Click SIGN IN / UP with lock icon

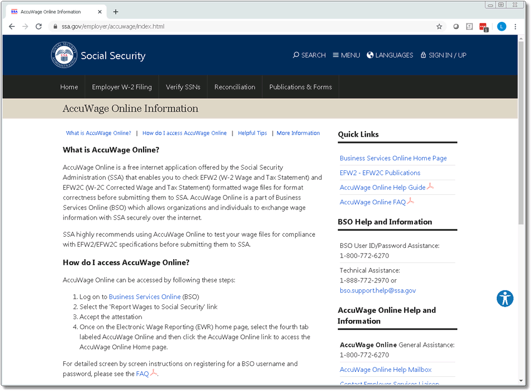(x=444, y=55)
